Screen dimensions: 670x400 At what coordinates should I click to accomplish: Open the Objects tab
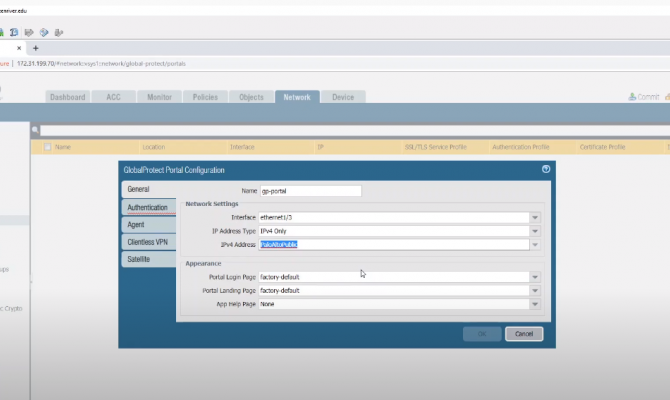[x=251, y=97]
